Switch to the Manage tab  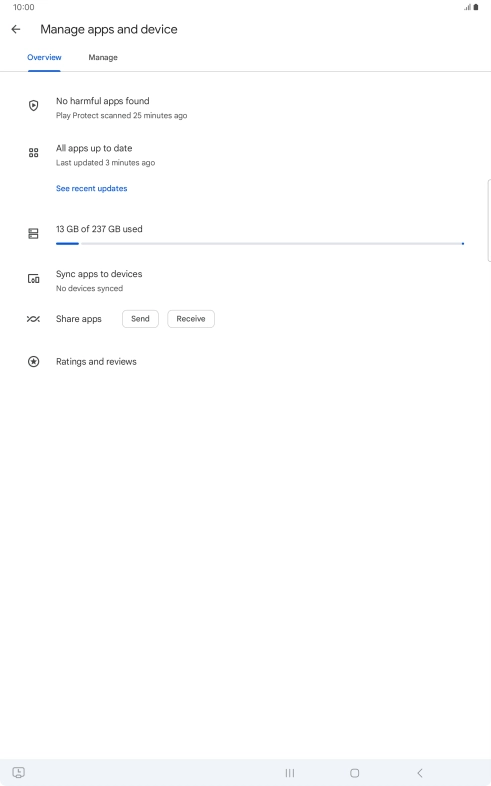pos(103,58)
